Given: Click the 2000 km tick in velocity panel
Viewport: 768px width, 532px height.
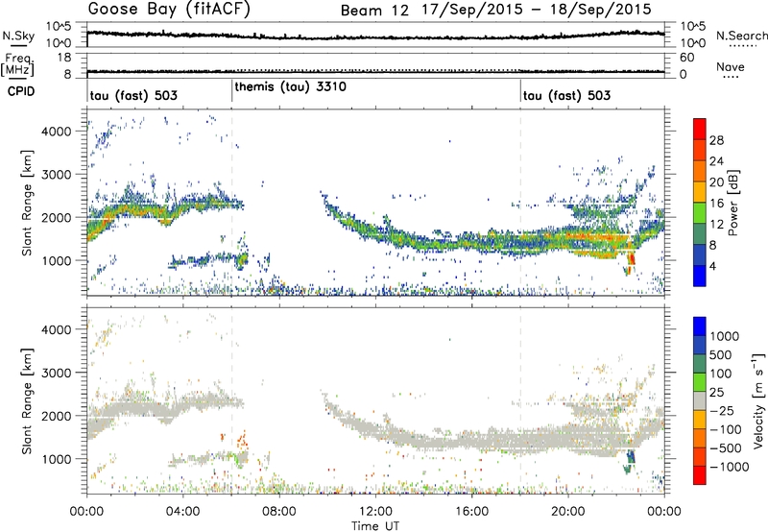Looking at the screenshot, I should point(56,416).
